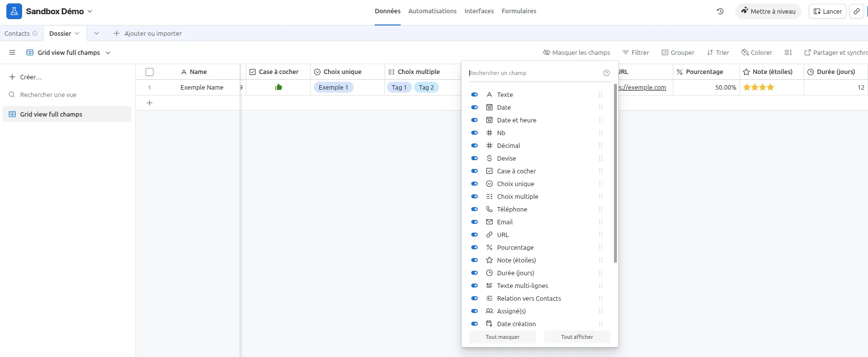Image resolution: width=868 pixels, height=357 pixels.
Task: Focus the Rechercher une vue input
Action: 48,95
